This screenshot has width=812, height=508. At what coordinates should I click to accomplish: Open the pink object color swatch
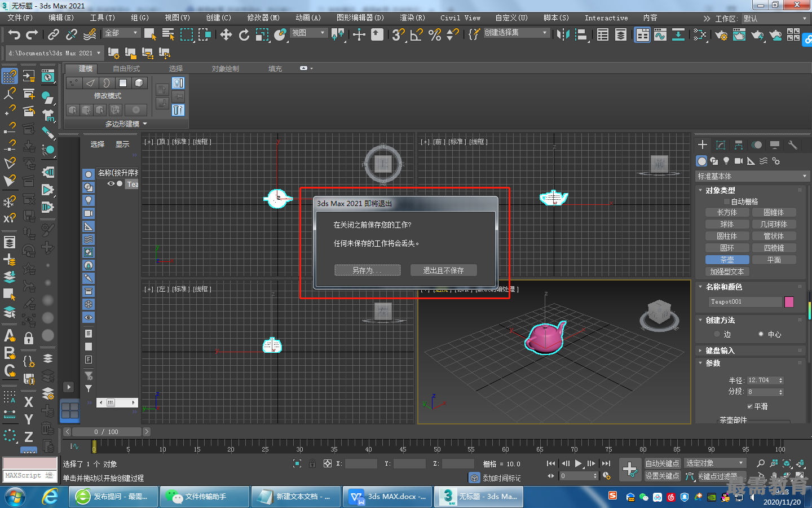coord(789,301)
